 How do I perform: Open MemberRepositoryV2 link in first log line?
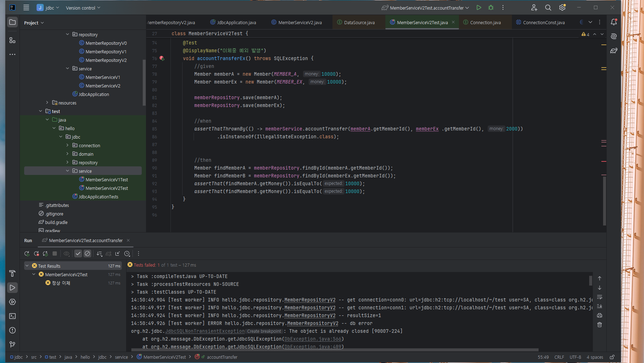310,300
